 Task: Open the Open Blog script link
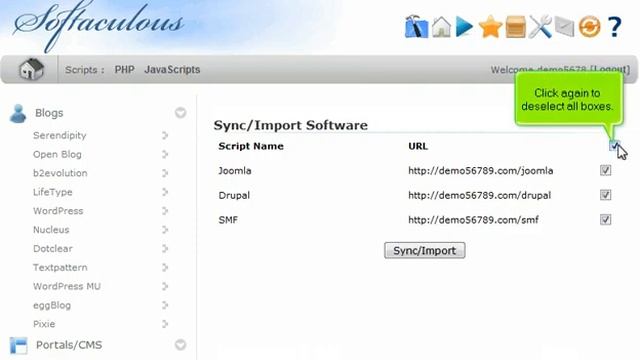click(x=57, y=154)
